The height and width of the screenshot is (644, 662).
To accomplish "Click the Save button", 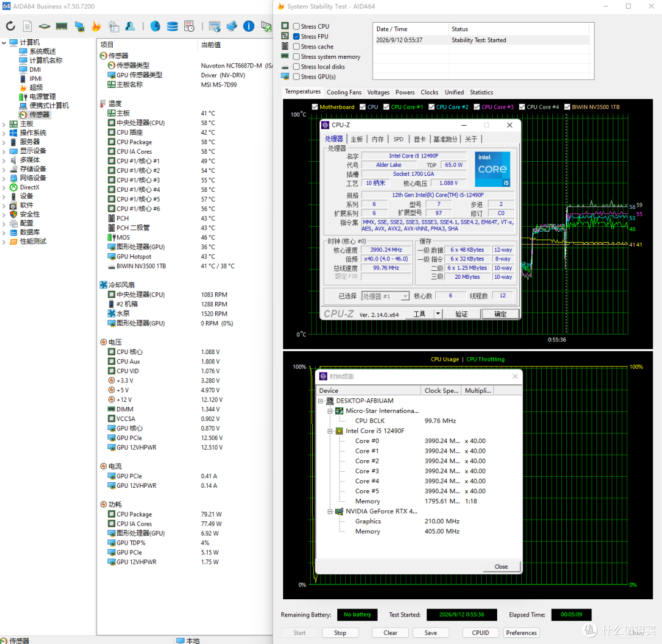I will click(431, 632).
